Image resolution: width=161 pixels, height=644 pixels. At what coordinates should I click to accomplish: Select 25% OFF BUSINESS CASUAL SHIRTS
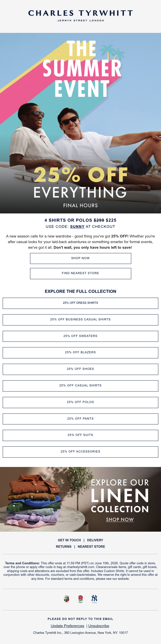tap(80, 319)
